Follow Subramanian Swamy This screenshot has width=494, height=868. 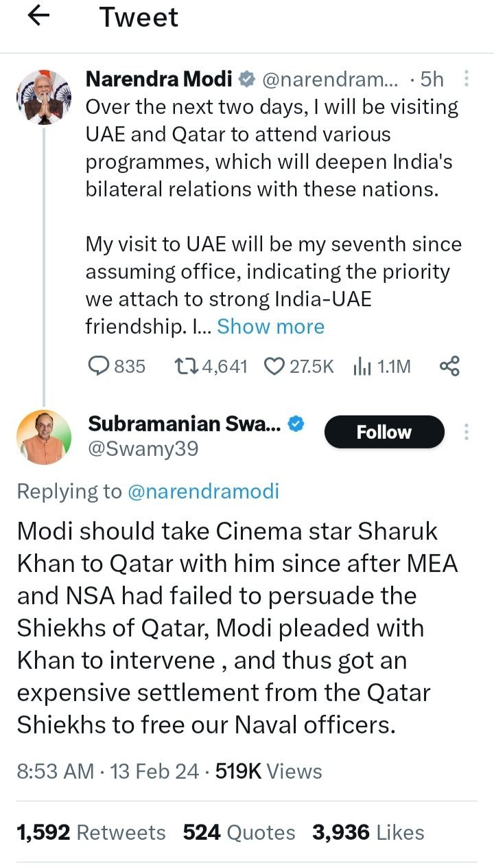pos(384,432)
